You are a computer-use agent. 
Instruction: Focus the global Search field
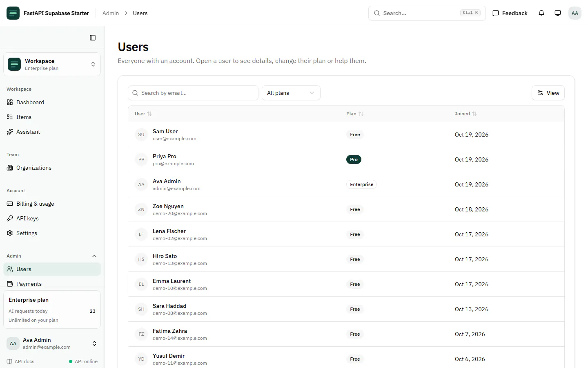427,13
